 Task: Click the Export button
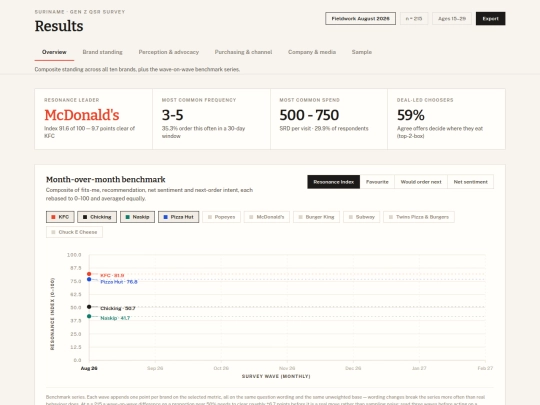pyautogui.click(x=490, y=19)
